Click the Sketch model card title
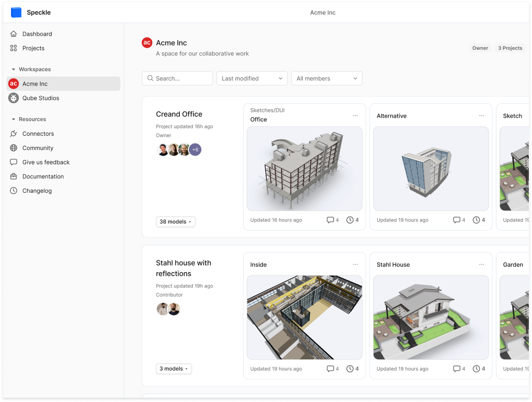Screen dimensions: 532x402 coord(512,116)
